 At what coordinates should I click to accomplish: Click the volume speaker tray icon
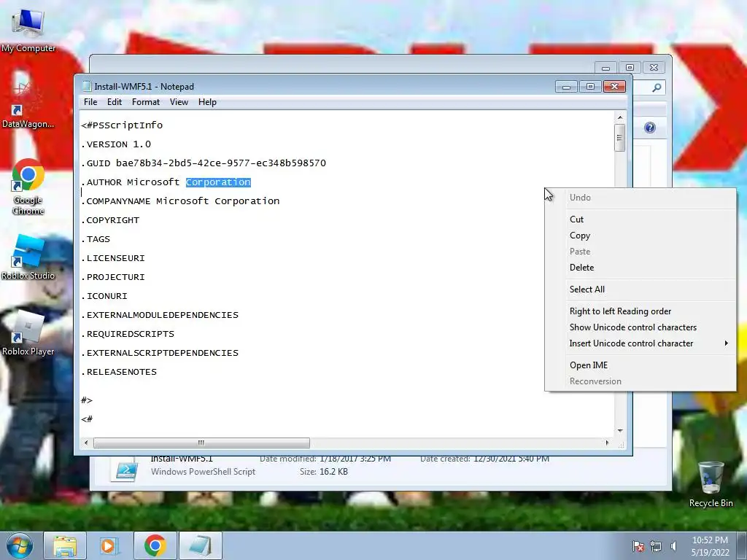pos(673,546)
